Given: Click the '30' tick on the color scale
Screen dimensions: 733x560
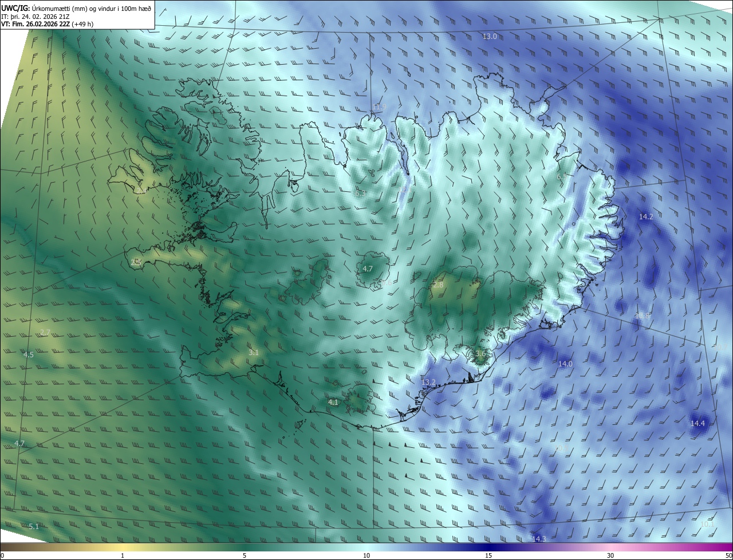Looking at the screenshot, I should (x=610, y=555).
